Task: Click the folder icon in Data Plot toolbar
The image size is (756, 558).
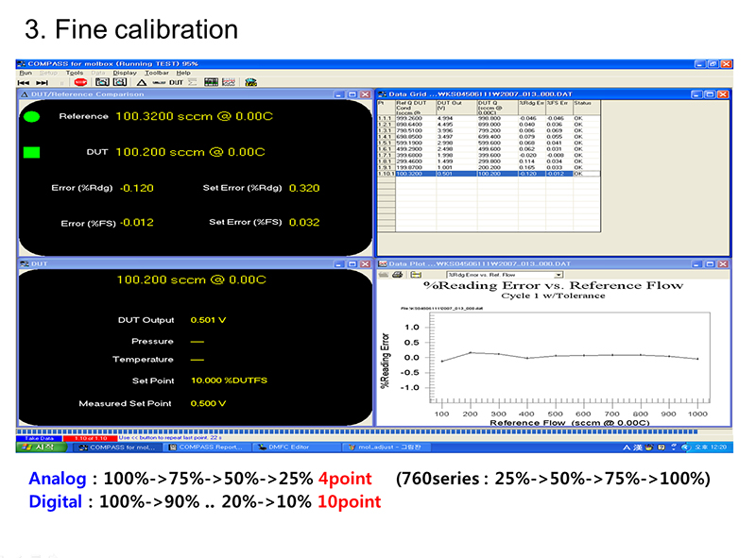Action: [x=415, y=274]
